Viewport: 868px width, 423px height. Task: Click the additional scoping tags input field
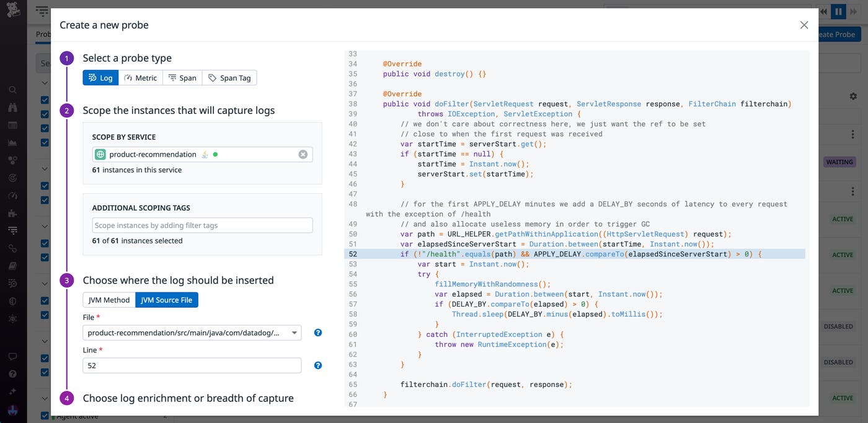(x=202, y=225)
